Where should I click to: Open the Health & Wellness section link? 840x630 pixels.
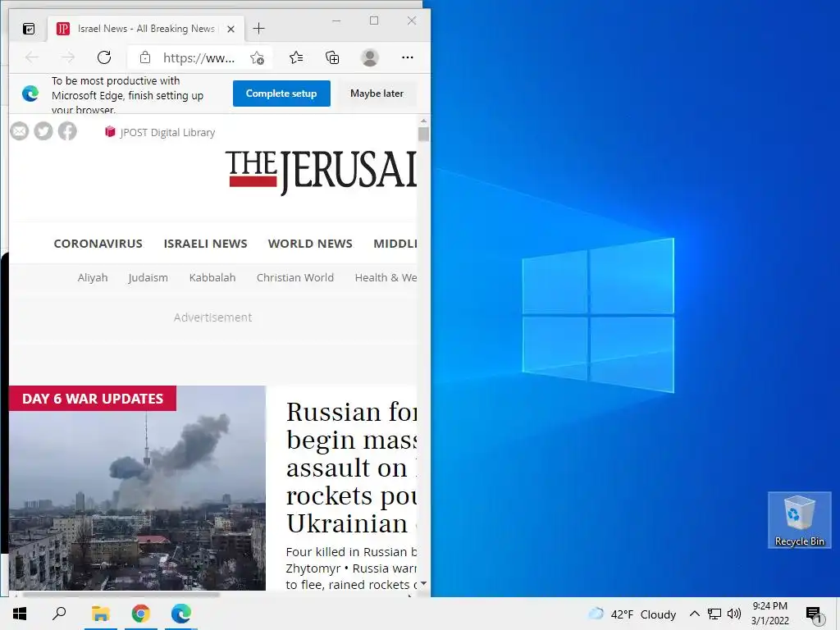click(x=386, y=277)
